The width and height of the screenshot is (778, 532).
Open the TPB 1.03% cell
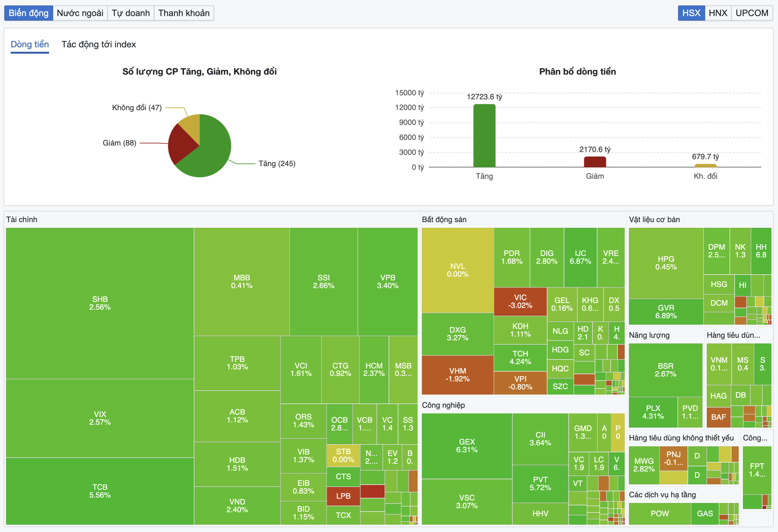click(237, 363)
